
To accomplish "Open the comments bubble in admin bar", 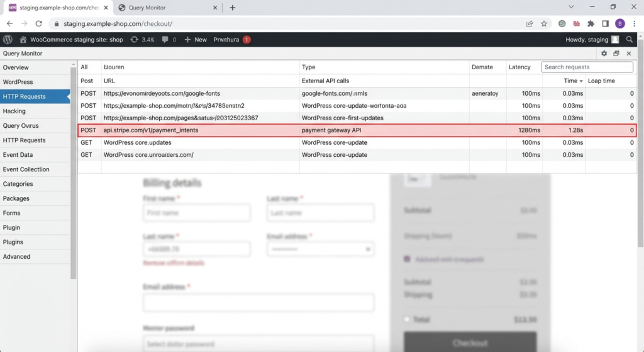I will point(169,40).
